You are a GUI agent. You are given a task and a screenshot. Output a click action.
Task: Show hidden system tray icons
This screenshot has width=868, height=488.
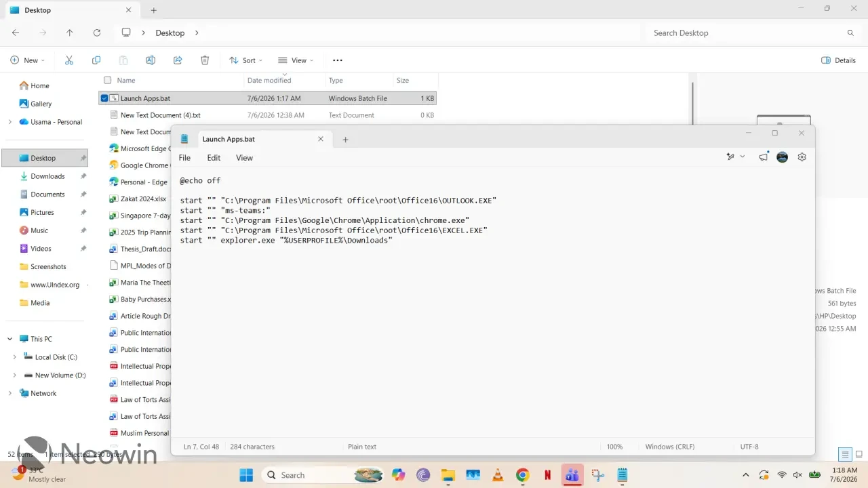coord(746,475)
